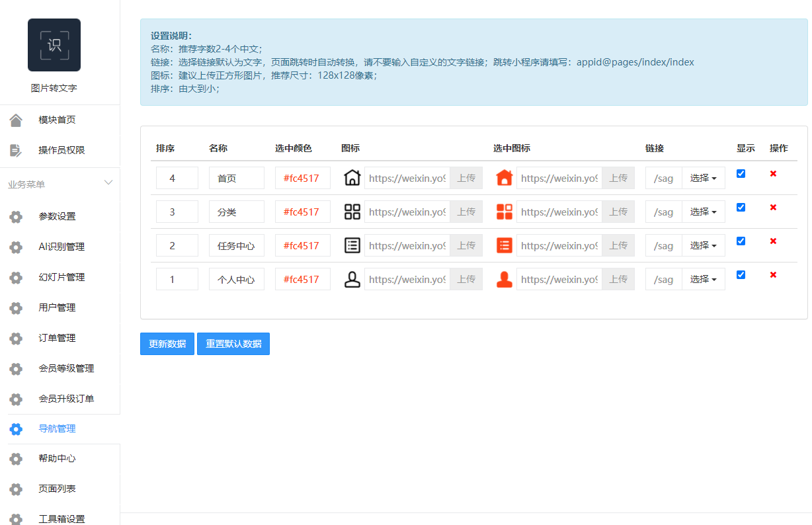
Task: Click the gear icon beside 会员等级管理
Action: (x=16, y=368)
